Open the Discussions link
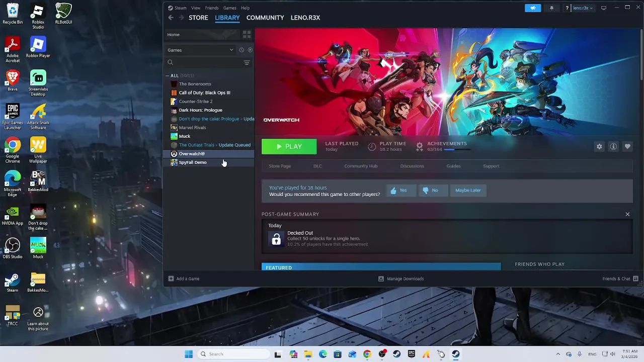Screen dimensions: 644x362 click(x=412, y=166)
